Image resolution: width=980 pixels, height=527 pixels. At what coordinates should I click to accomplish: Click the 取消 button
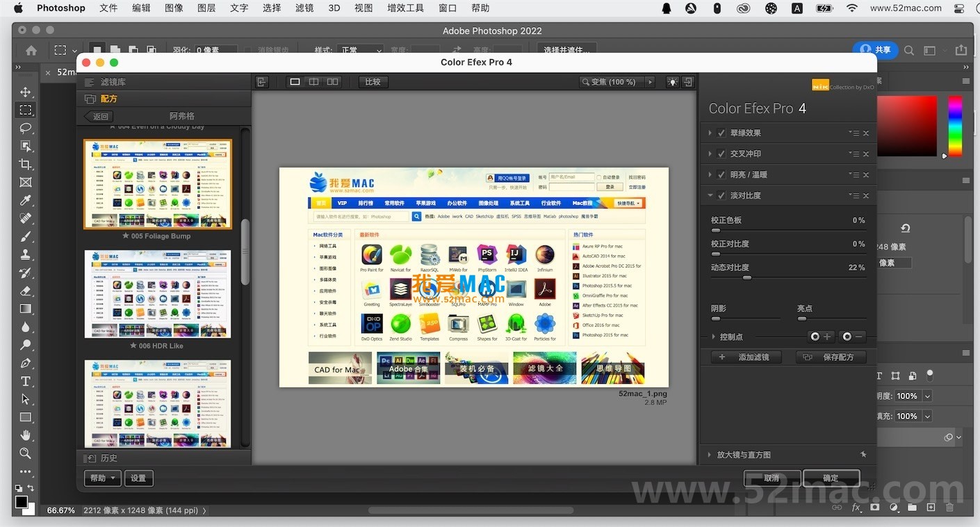[772, 478]
